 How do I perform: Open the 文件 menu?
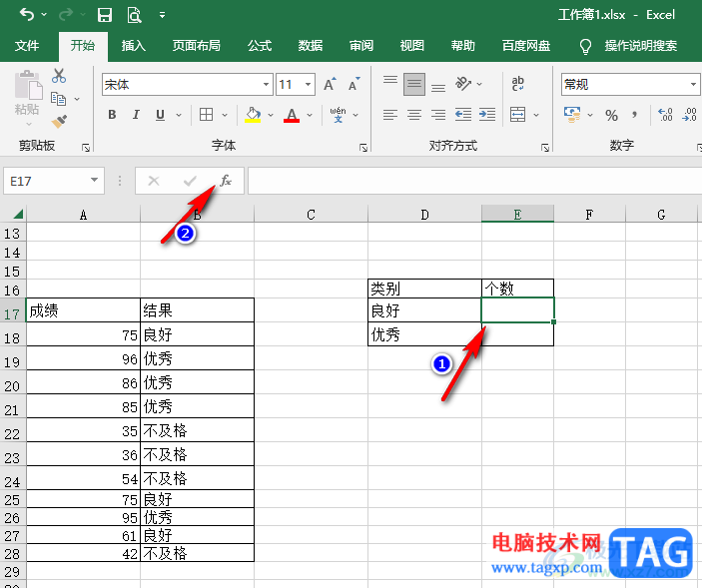click(x=27, y=46)
